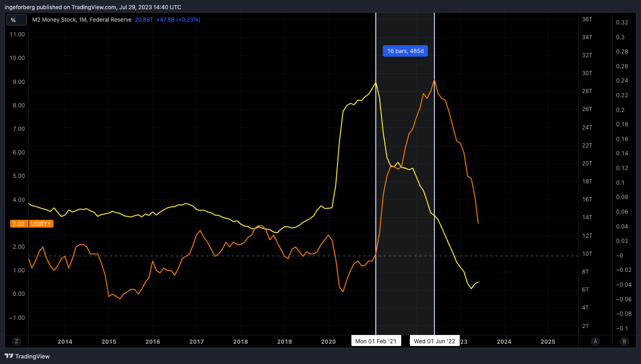641x364 pixels.
Task: Click the 2025 year label
Action: (x=548, y=341)
